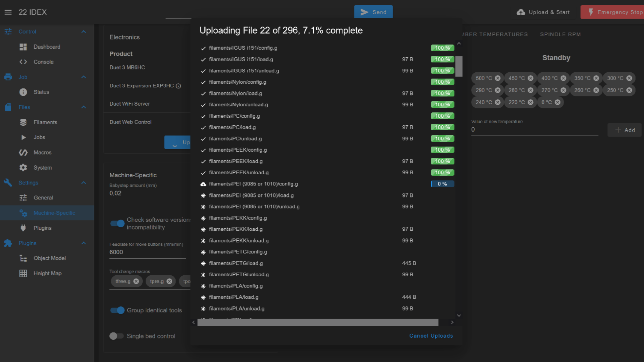The image size is (644, 362).
Task: Remove the 400 °C temperature chip
Action: [x=563, y=78]
